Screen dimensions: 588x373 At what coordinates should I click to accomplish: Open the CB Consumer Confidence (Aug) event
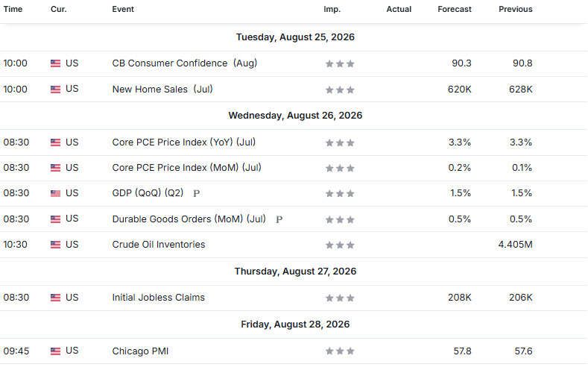coord(185,63)
